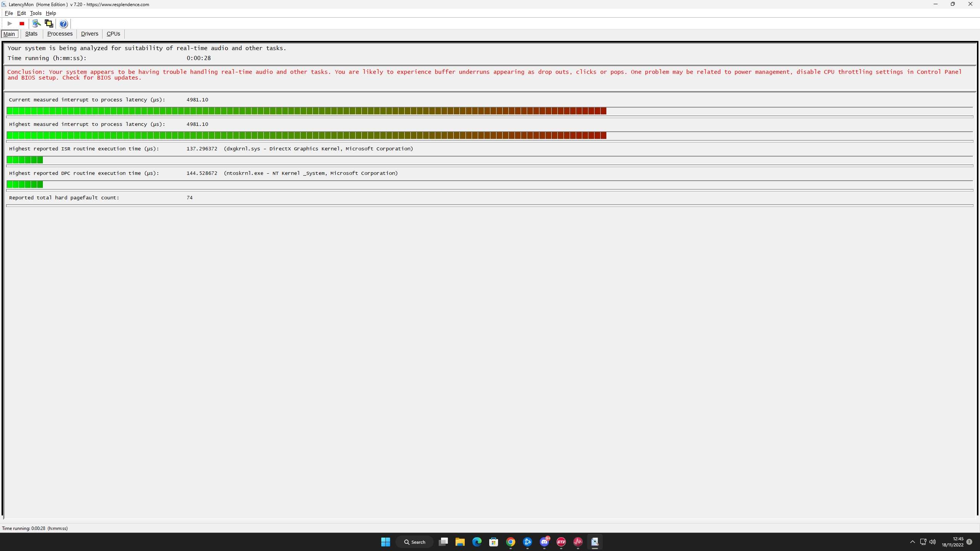Screen dimensions: 980x551
Task: Switch to the Stats tab
Action: [31, 34]
